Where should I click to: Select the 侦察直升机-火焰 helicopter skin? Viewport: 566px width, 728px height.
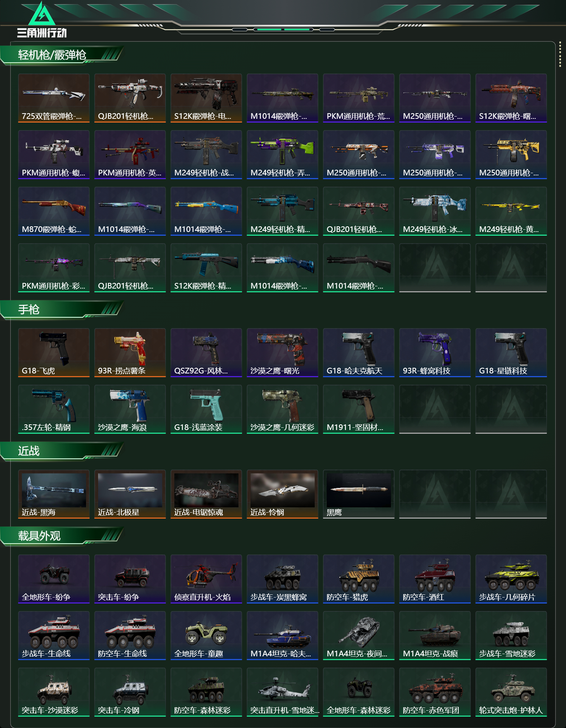coord(206,579)
